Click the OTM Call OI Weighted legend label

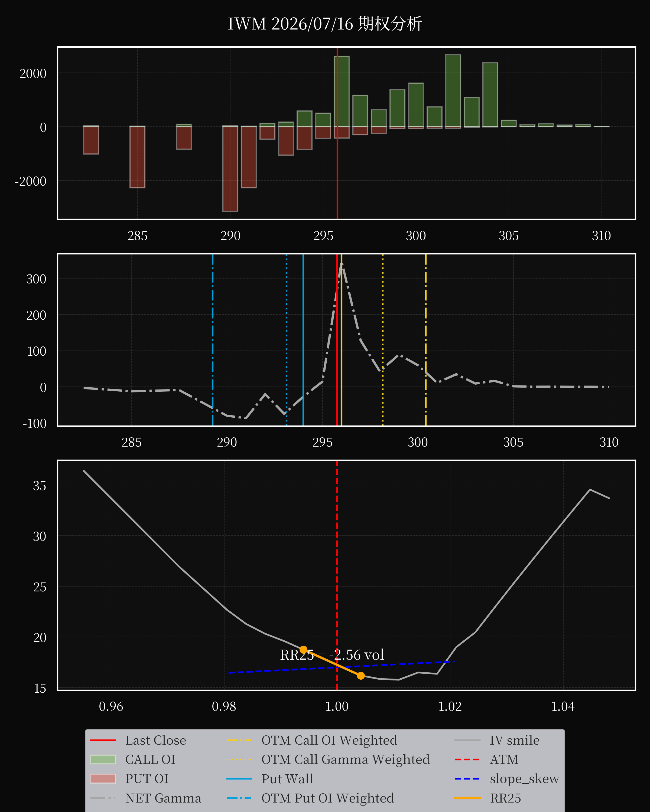pyautogui.click(x=329, y=740)
